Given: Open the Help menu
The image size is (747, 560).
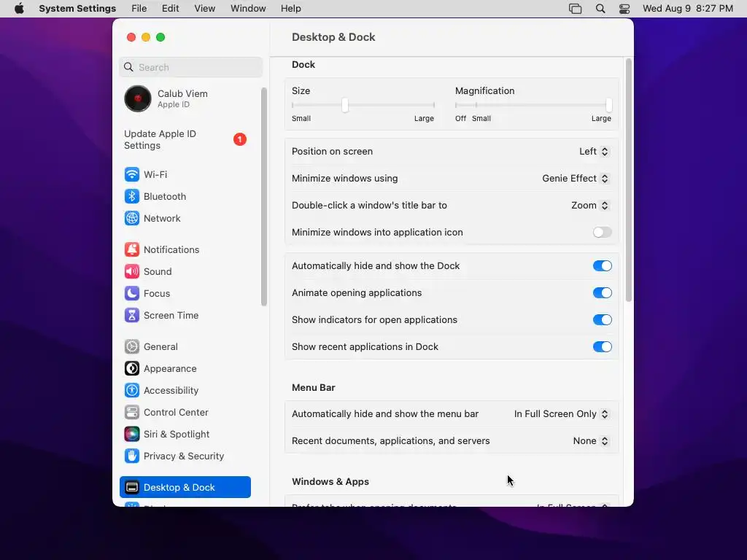Looking at the screenshot, I should pyautogui.click(x=290, y=9).
